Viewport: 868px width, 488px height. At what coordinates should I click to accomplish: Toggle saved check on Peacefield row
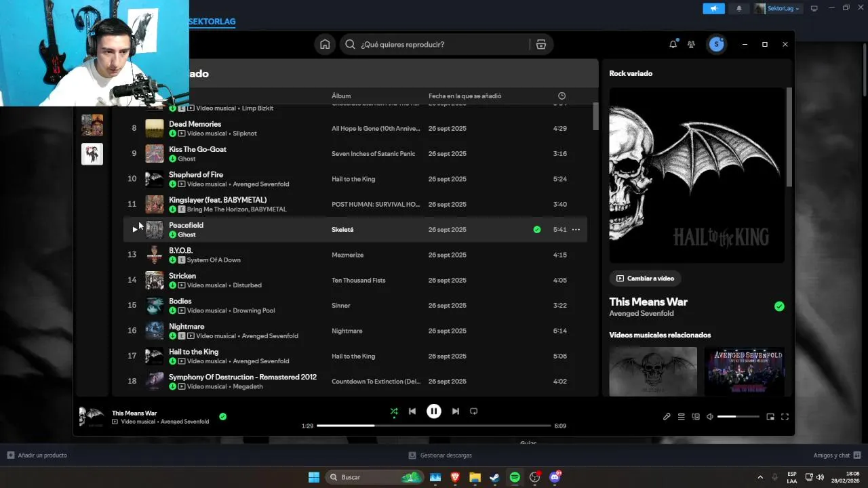coord(537,230)
